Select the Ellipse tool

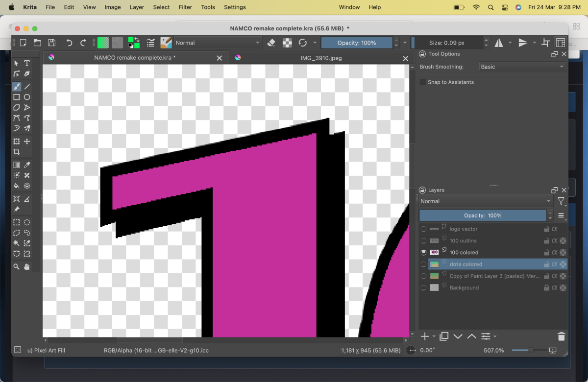click(27, 97)
